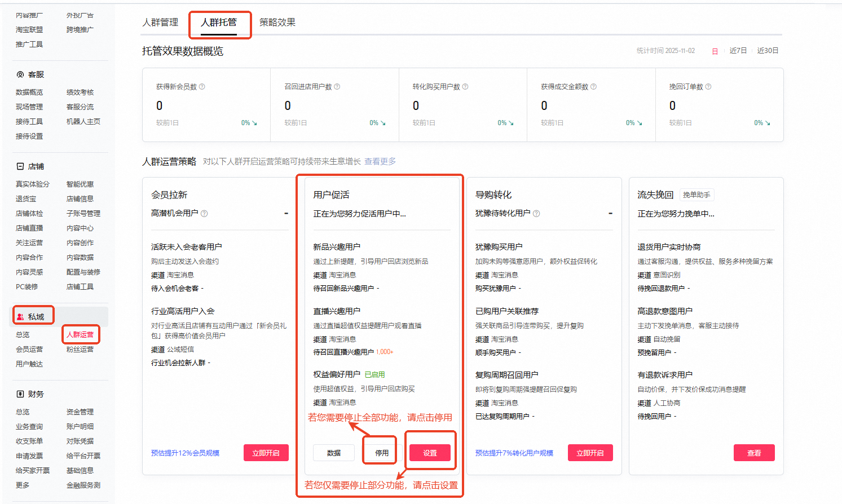Open the 策略效果 tab

click(x=277, y=23)
